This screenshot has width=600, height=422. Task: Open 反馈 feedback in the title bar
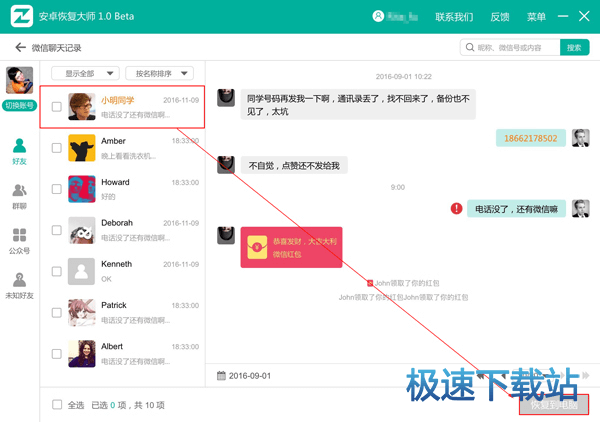[500, 17]
